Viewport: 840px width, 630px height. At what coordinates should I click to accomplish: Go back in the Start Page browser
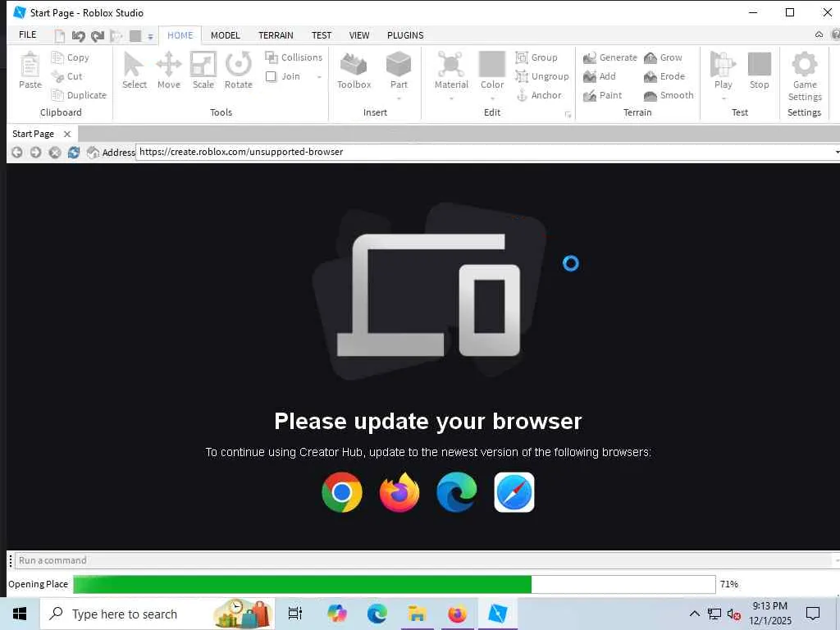pos(17,152)
